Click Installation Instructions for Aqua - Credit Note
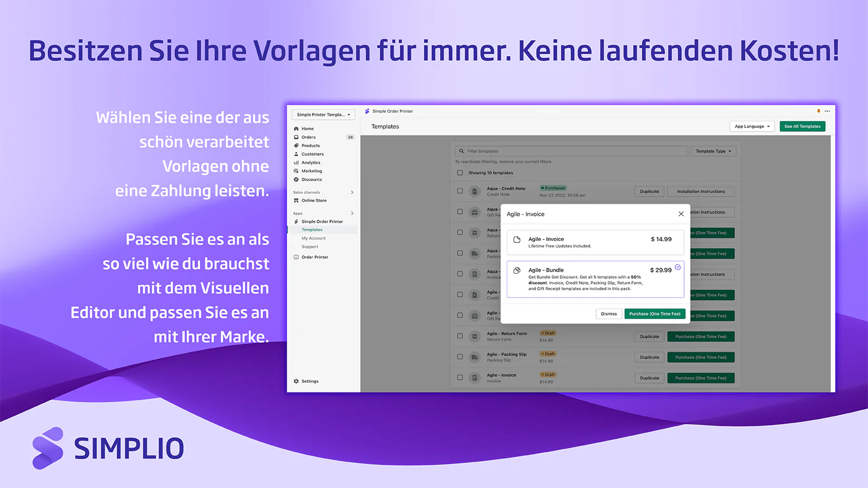Screen dimensions: 868x488 [701, 191]
